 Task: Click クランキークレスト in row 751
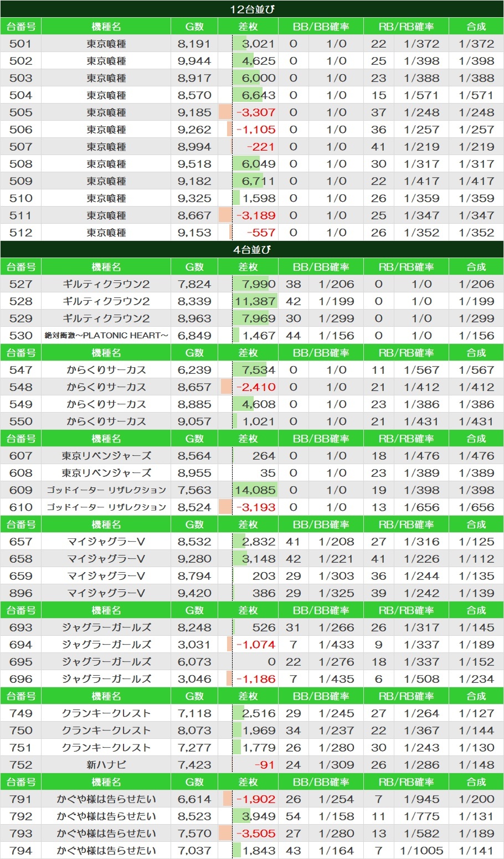pos(106,748)
